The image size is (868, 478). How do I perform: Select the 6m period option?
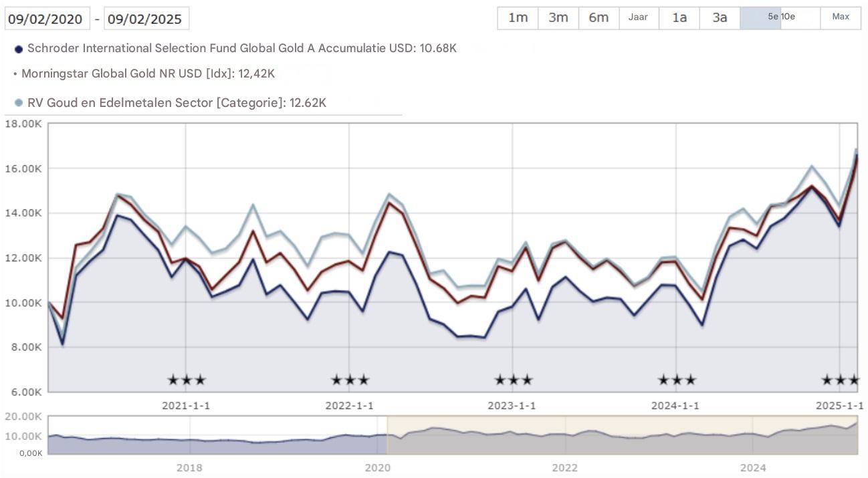[598, 18]
